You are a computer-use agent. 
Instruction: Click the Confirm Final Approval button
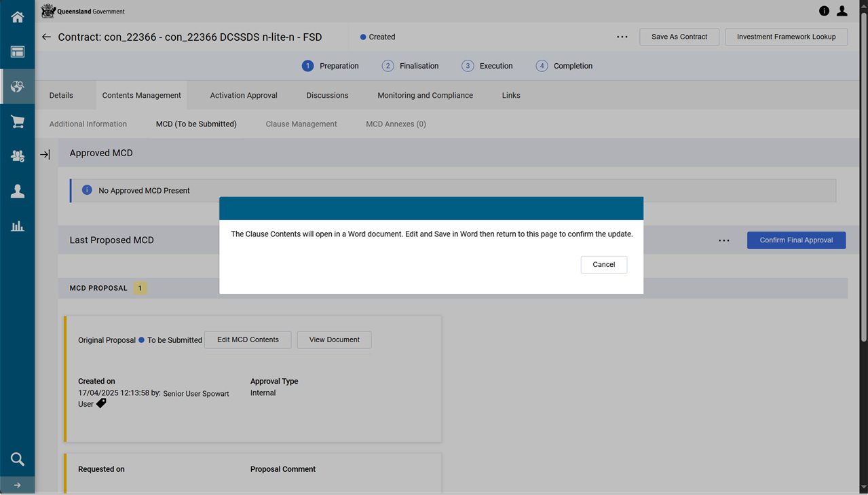click(796, 240)
